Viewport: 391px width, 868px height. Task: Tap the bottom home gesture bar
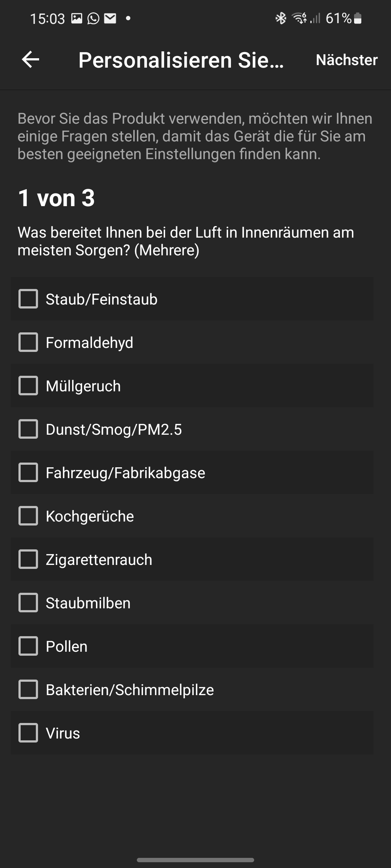[195, 860]
